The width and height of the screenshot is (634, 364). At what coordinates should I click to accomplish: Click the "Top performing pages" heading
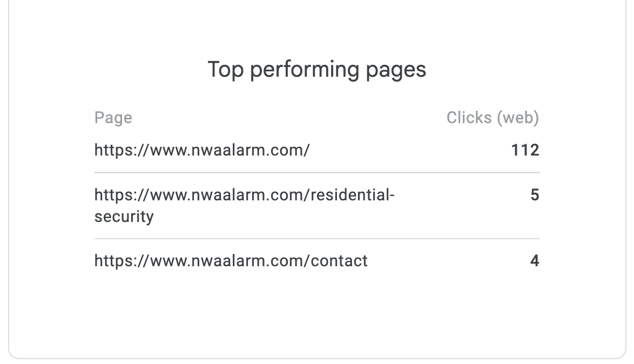317,70
